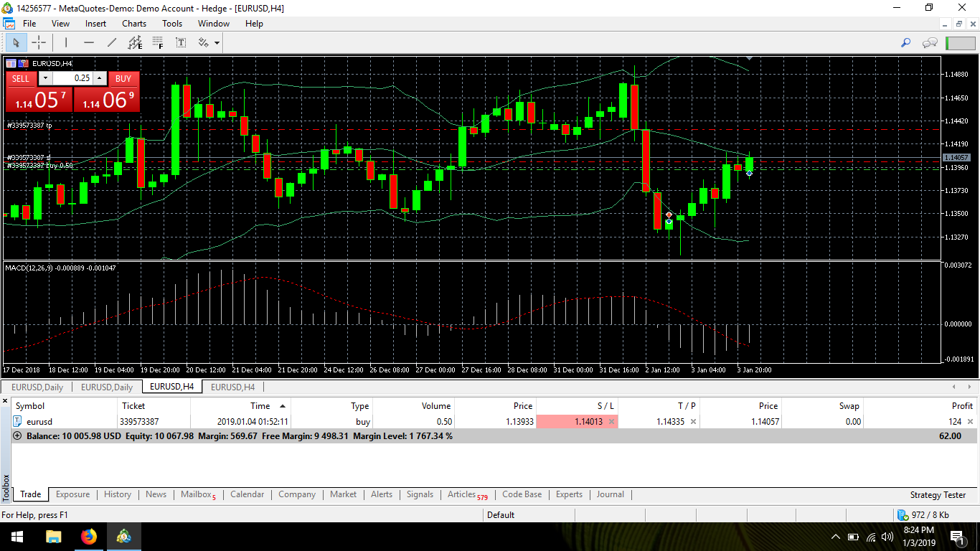The width and height of the screenshot is (980, 551).
Task: Open the Help menu
Action: coord(254,24)
